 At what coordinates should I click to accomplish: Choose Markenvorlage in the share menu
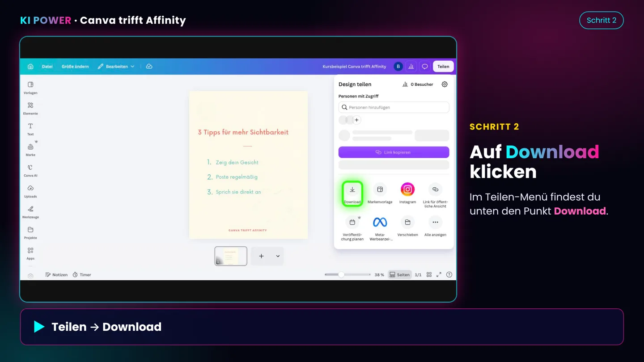380,193
